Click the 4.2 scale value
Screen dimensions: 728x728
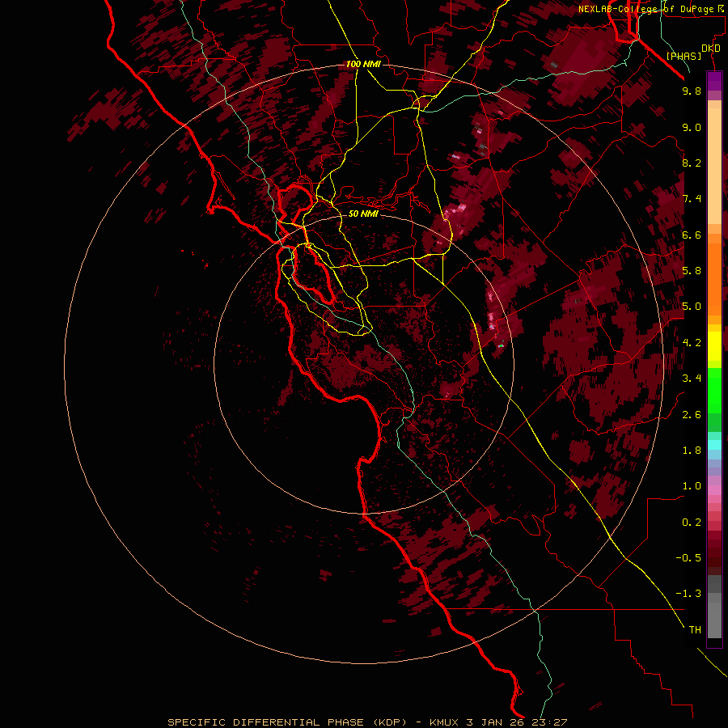[x=692, y=343]
